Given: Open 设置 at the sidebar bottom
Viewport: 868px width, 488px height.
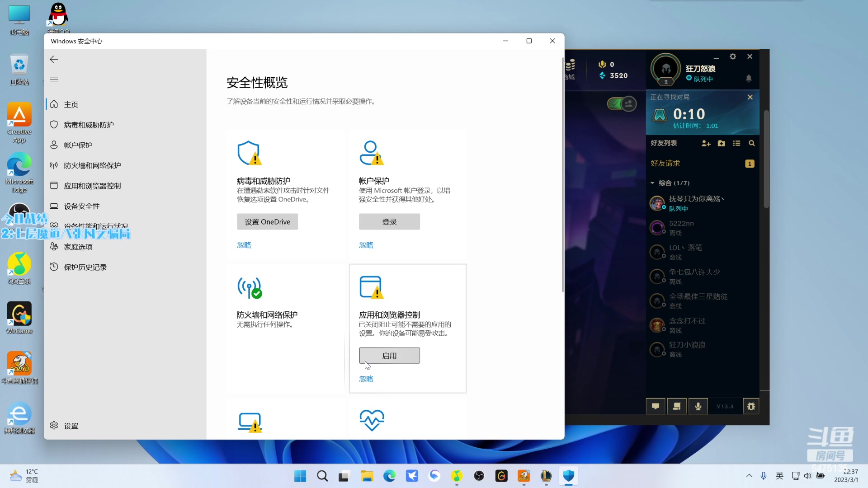Looking at the screenshot, I should tap(125, 426).
